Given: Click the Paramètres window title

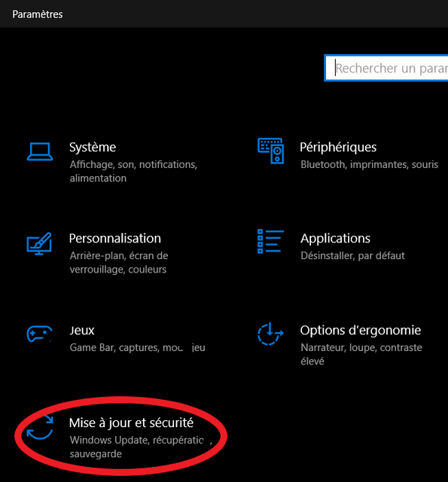Looking at the screenshot, I should tap(38, 14).
